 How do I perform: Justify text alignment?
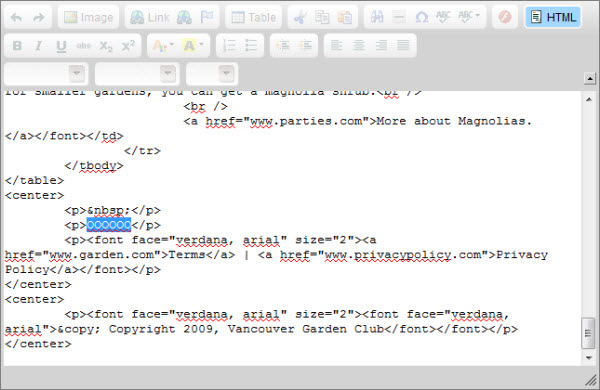click(x=403, y=46)
